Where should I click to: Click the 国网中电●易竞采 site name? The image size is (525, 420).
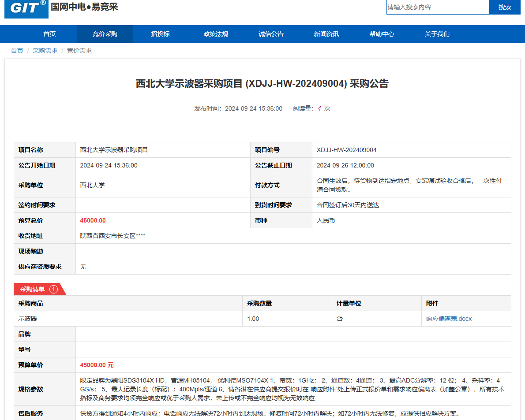[x=84, y=7]
